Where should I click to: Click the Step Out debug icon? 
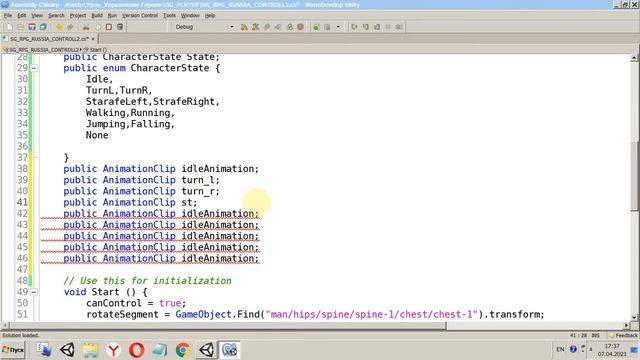click(377, 27)
